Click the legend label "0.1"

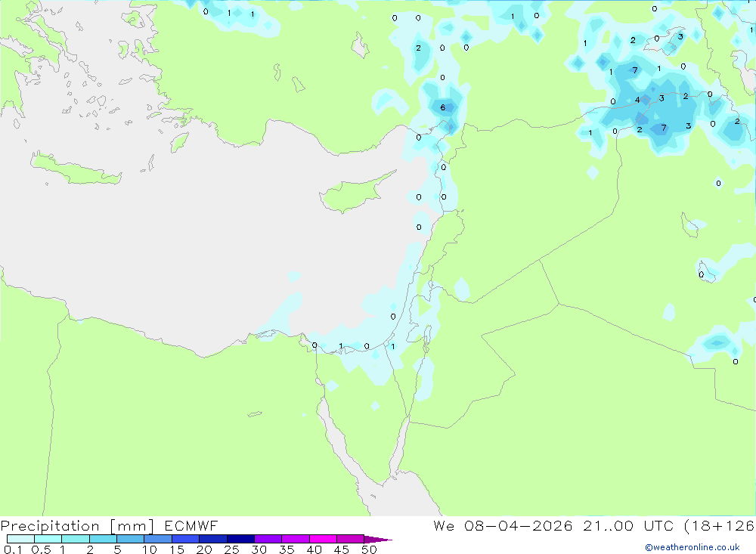click(13, 549)
